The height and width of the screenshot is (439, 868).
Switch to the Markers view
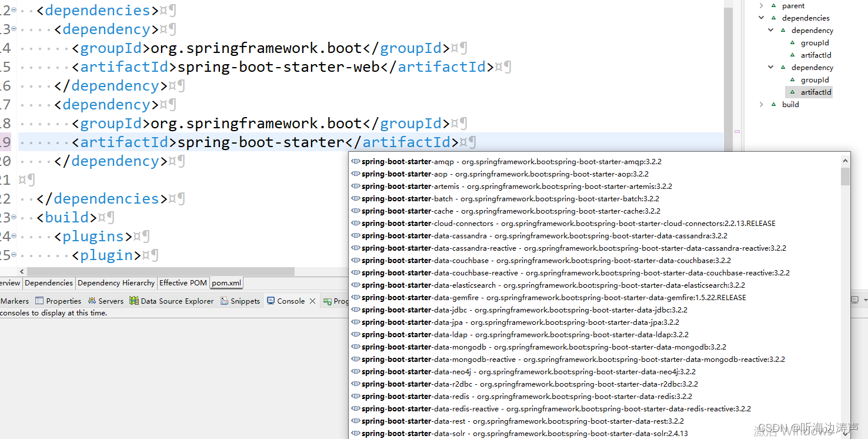pos(15,301)
